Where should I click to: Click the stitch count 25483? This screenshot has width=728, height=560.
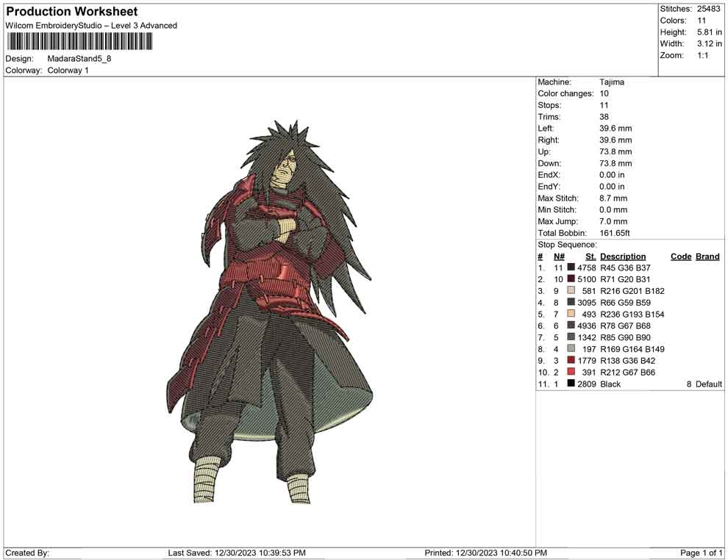(x=708, y=9)
